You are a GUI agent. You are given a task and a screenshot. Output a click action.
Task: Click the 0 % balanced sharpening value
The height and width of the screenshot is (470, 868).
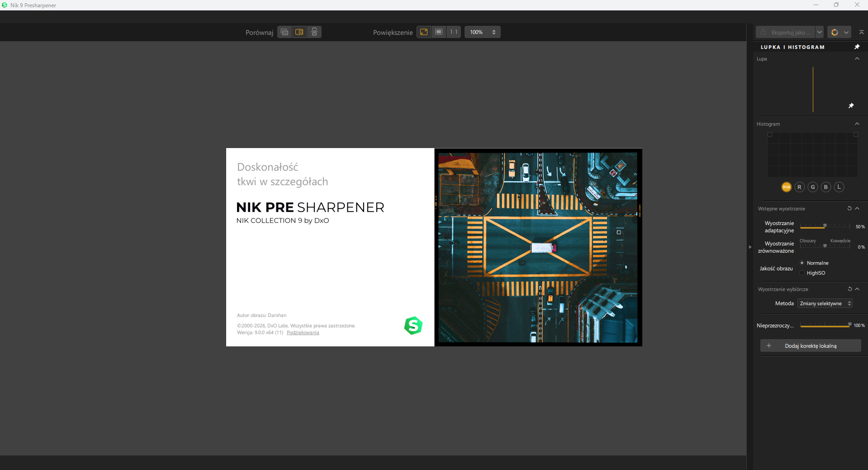pyautogui.click(x=861, y=247)
